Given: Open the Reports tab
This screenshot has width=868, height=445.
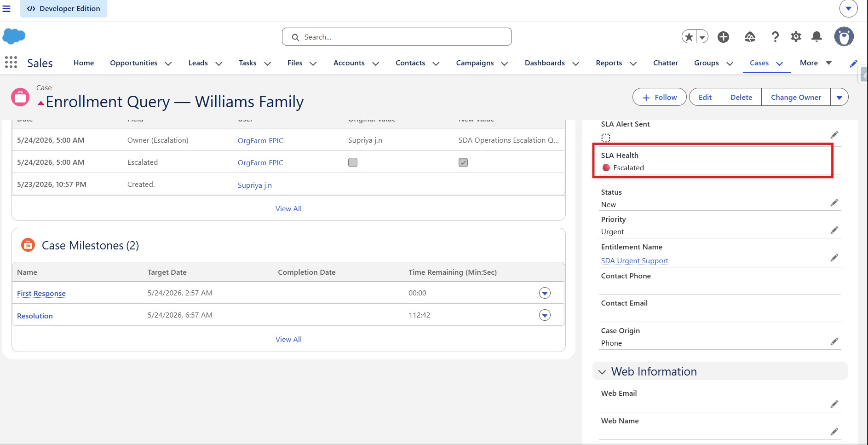Looking at the screenshot, I should pos(609,63).
